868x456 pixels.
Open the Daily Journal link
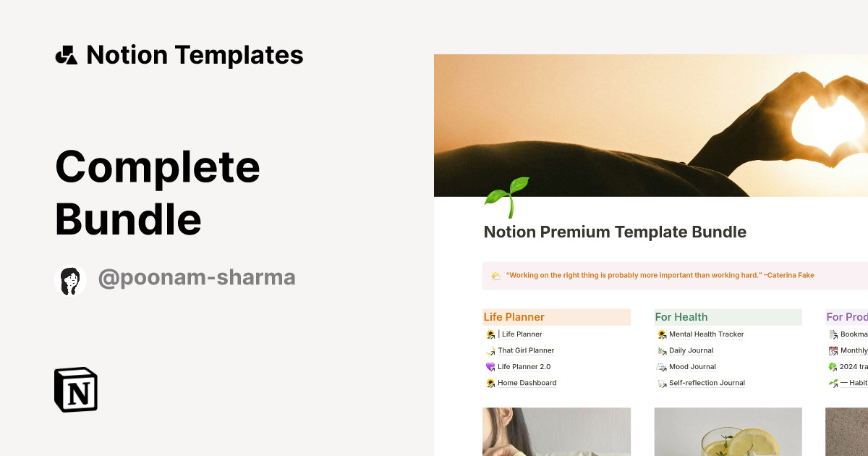[691, 350]
